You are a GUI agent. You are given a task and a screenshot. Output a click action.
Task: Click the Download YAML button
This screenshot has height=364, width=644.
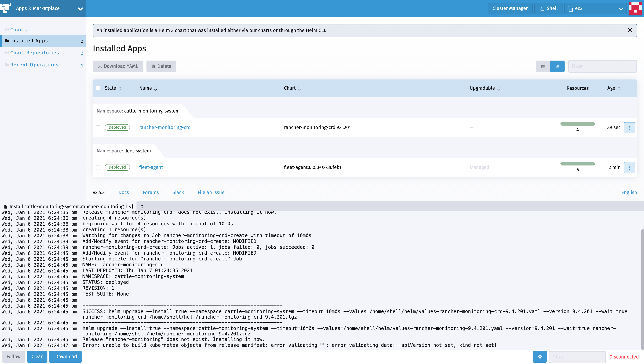pyautogui.click(x=118, y=66)
